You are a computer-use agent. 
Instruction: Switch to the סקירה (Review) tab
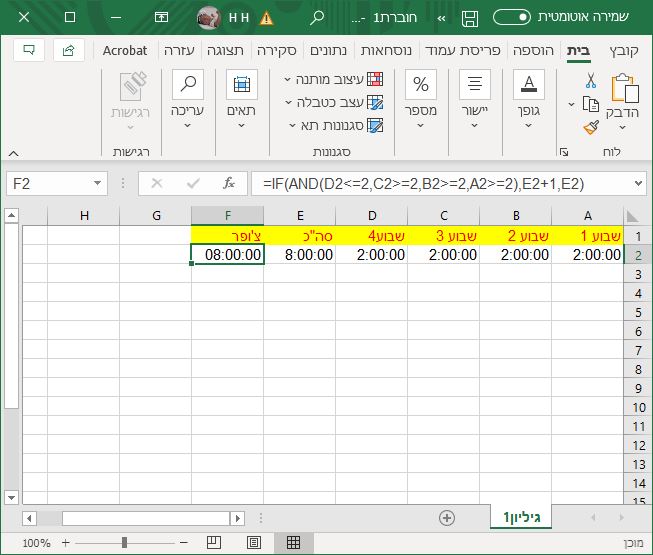click(277, 51)
